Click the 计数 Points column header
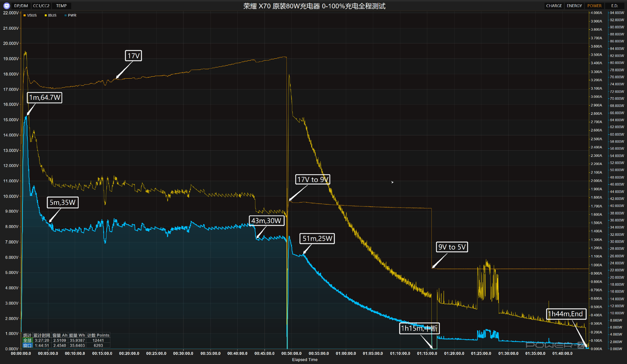This screenshot has height=364, width=627. [98, 335]
